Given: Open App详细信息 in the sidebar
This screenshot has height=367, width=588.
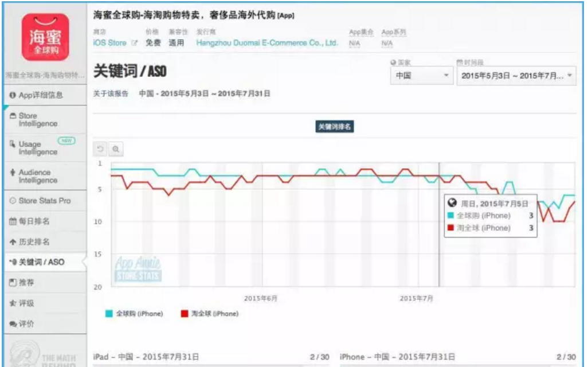Looking at the screenshot, I should click(x=45, y=95).
